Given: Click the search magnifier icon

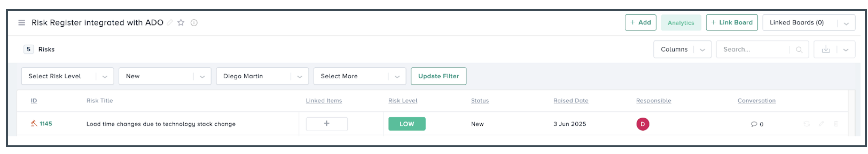Looking at the screenshot, I should pyautogui.click(x=799, y=50).
